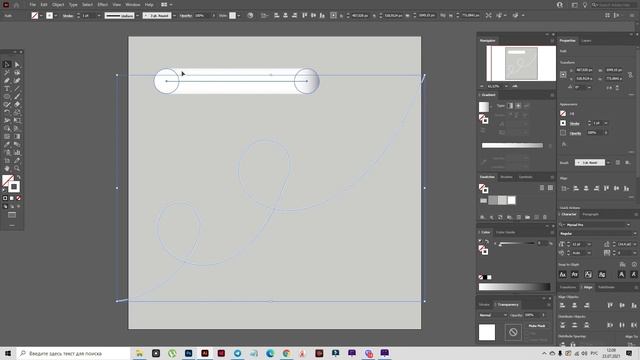Click the Windows taskbar search field

(x=73, y=353)
